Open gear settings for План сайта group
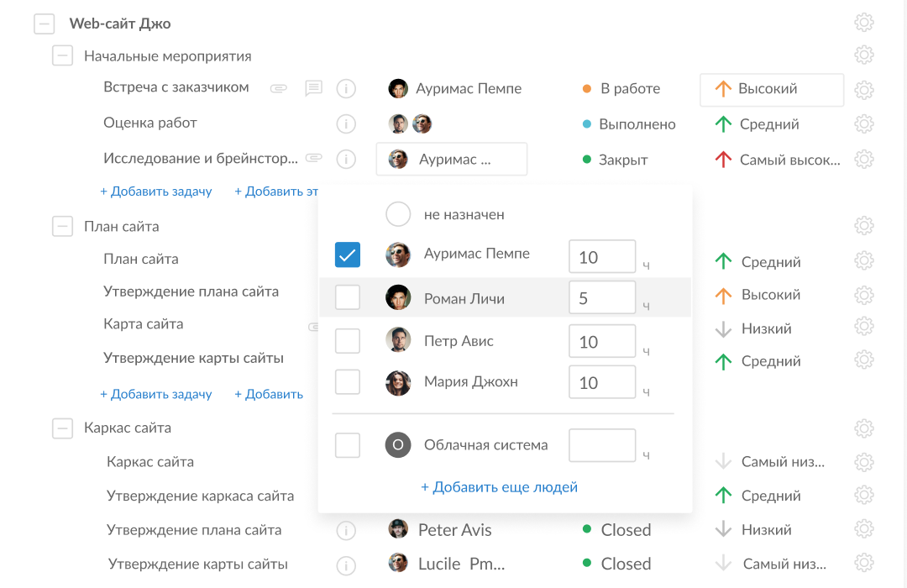907x588 pixels. [863, 225]
